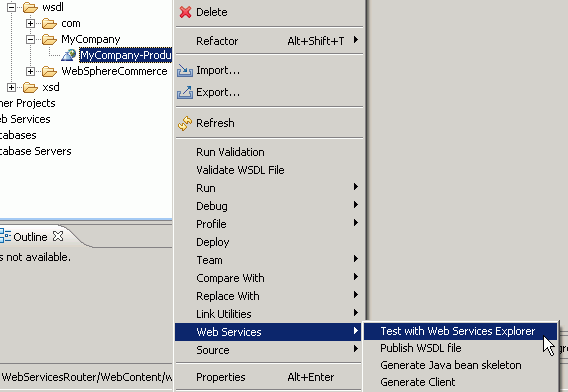The width and height of the screenshot is (568, 392).
Task: Click the MyCompany-Produ WSDL file icon
Action: 68,55
